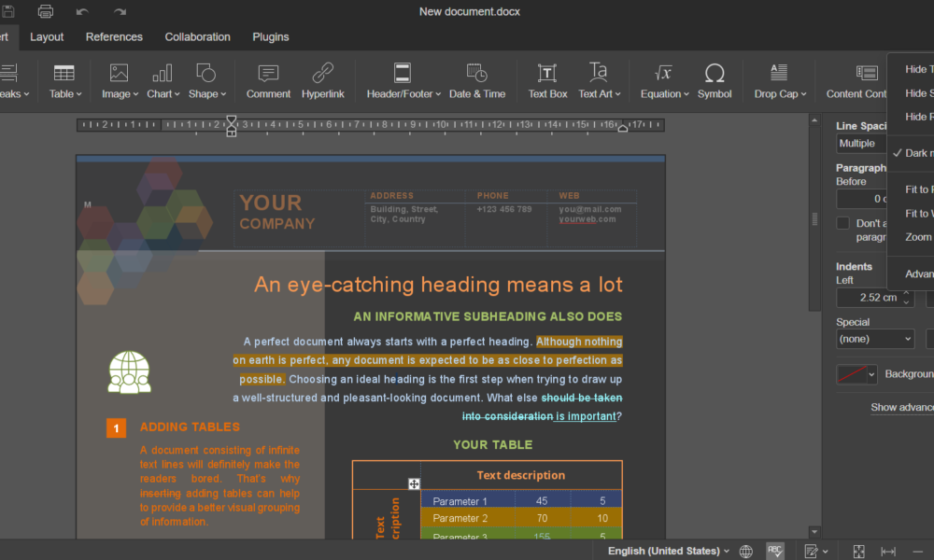Open the English (United States) language selector
The width and height of the screenshot is (934, 560).
click(x=669, y=552)
